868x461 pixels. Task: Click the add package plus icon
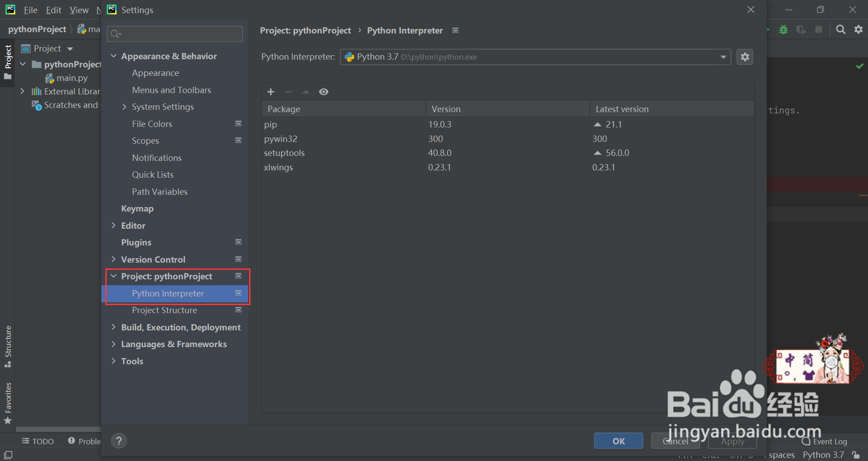[271, 92]
